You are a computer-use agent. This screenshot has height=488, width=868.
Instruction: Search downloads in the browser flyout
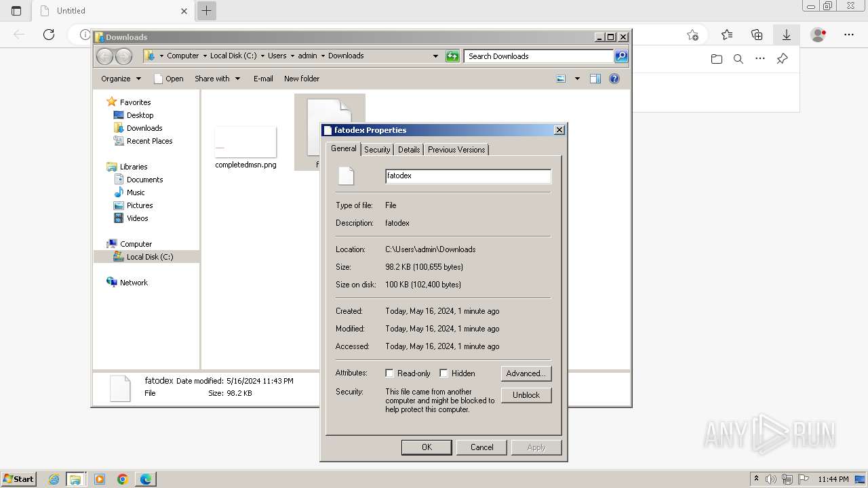tap(738, 59)
